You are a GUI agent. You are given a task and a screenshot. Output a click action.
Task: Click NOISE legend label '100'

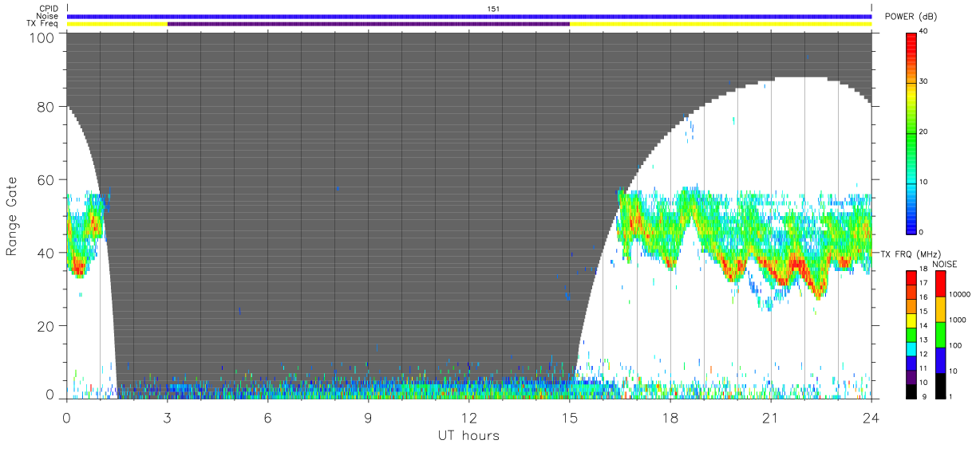pos(954,345)
